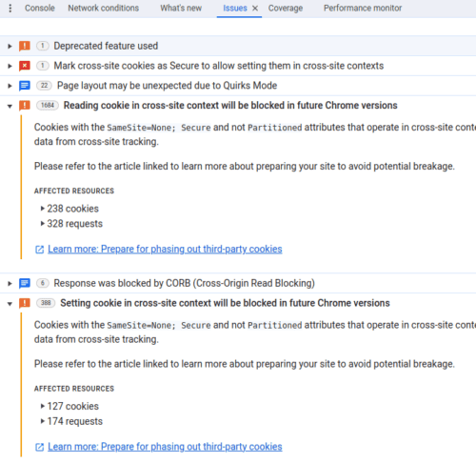
Task: Click the blue info icon for Quirks Mode issue
Action: pyautogui.click(x=25, y=86)
